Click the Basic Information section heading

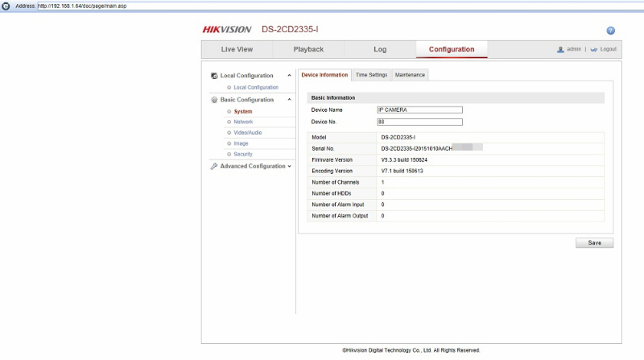tap(333, 97)
